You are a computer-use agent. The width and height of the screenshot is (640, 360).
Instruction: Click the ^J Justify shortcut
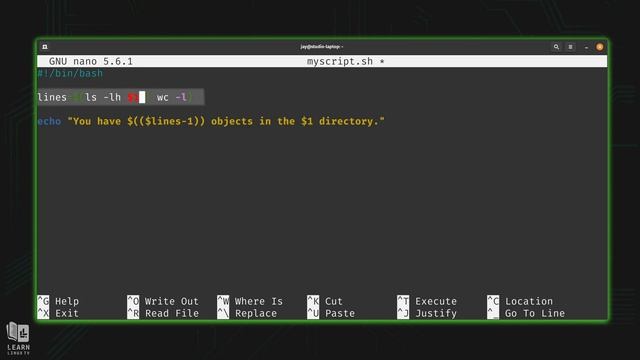click(427, 313)
